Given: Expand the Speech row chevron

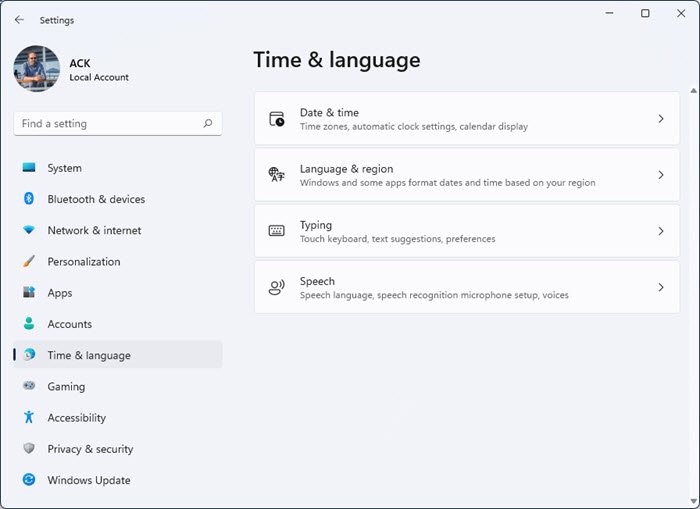Looking at the screenshot, I should 661,287.
